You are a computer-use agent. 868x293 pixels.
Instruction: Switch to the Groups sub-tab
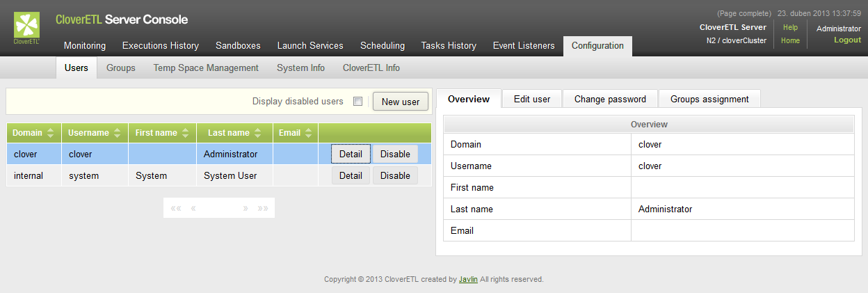(x=120, y=68)
